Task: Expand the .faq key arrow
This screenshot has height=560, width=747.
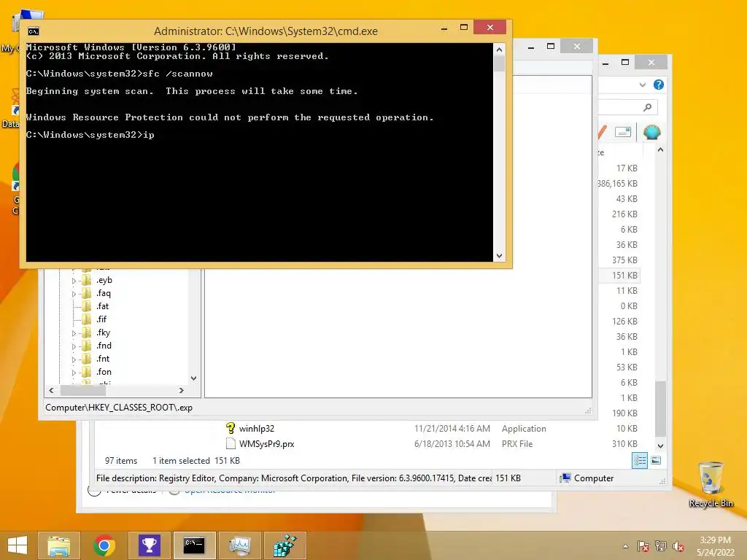Action: click(74, 295)
